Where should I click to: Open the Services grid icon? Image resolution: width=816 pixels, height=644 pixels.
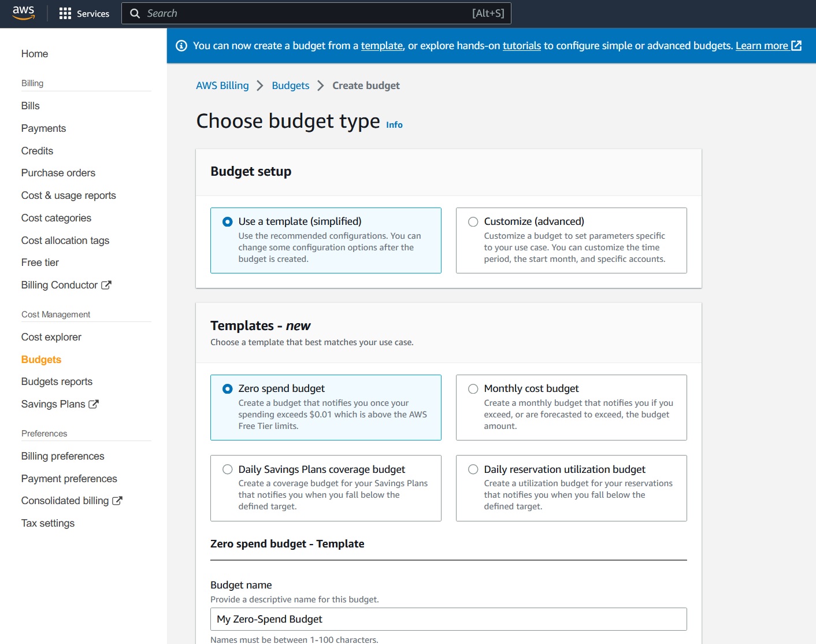click(x=65, y=13)
